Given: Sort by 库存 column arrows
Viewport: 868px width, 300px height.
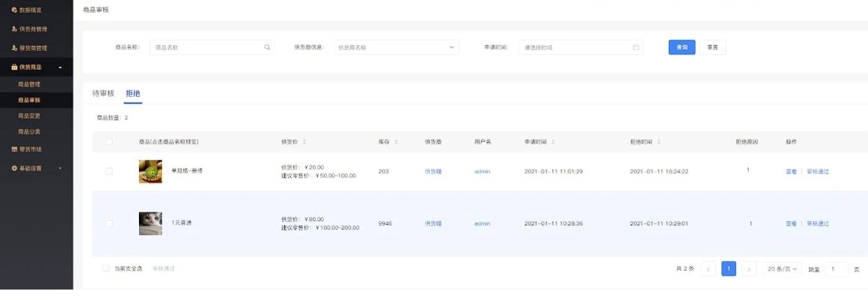Looking at the screenshot, I should 396,142.
